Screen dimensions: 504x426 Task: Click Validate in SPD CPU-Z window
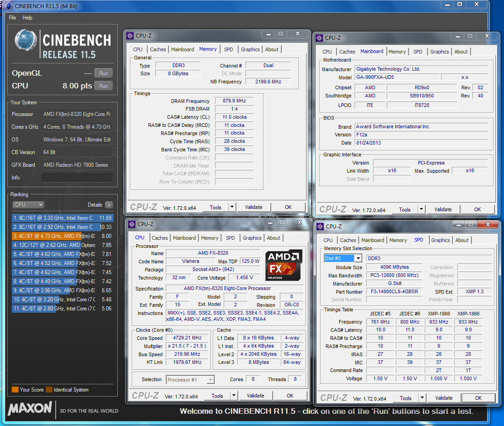point(444,398)
